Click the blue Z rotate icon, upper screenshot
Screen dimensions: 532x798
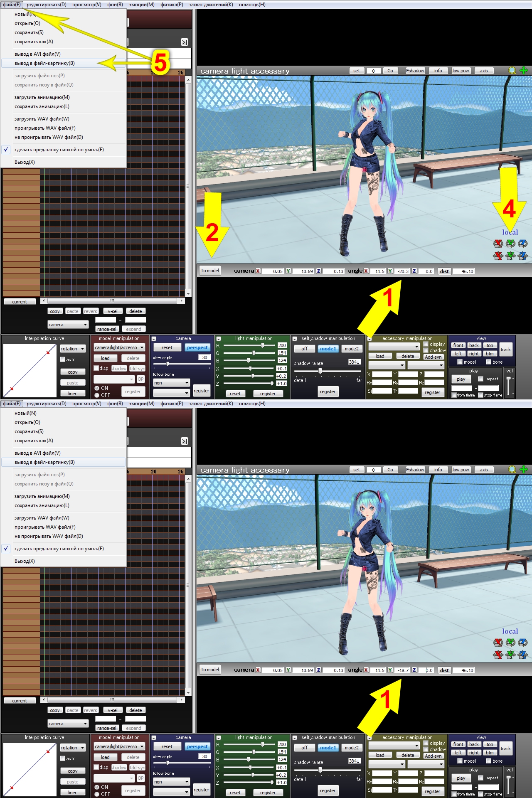[523, 244]
